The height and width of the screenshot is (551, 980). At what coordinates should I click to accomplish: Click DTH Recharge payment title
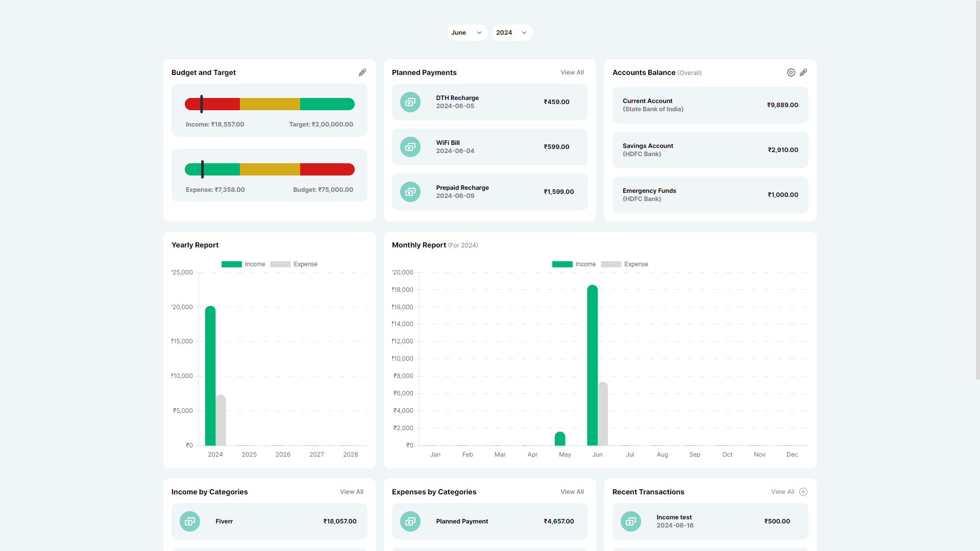[457, 98]
